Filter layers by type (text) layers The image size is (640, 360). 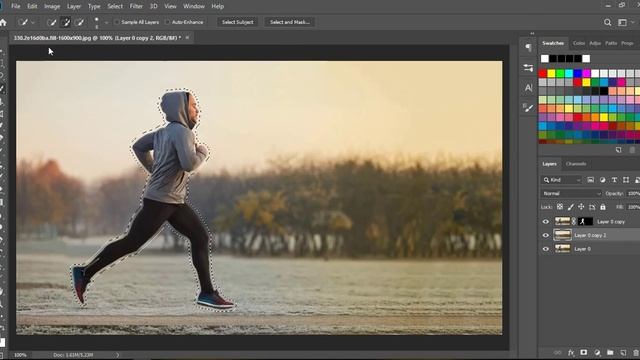(x=614, y=180)
